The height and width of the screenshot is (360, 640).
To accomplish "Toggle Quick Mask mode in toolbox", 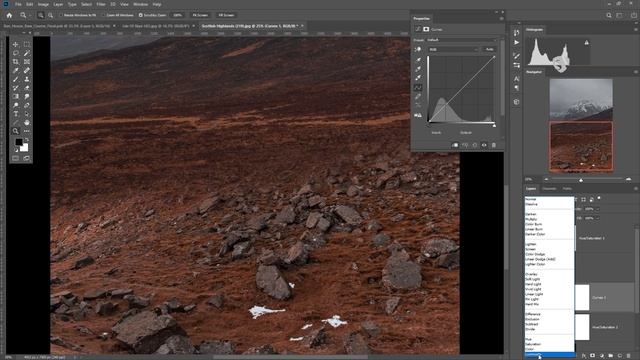I will (x=16, y=158).
